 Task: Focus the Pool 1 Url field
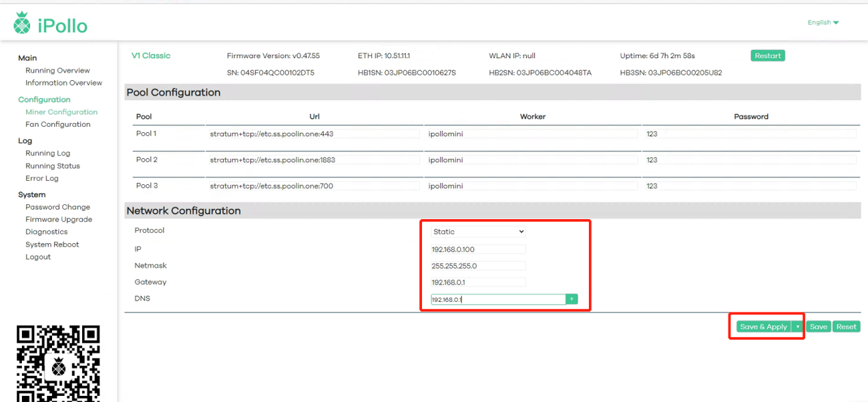(314, 134)
